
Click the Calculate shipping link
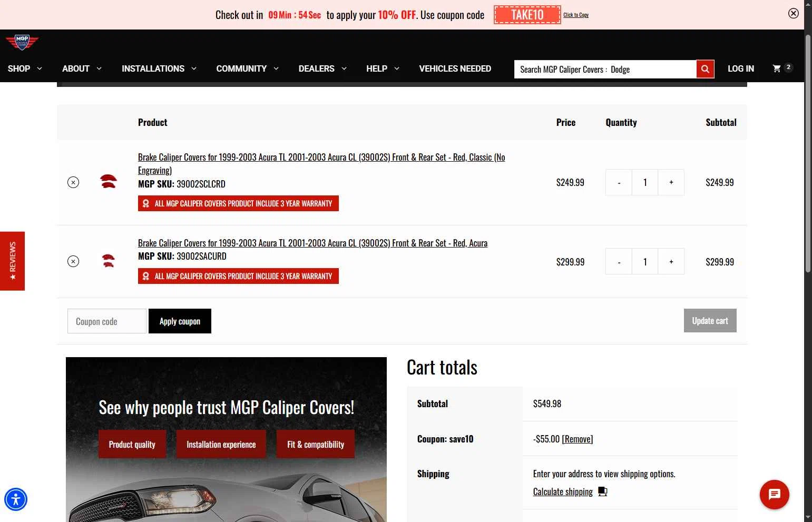563,491
